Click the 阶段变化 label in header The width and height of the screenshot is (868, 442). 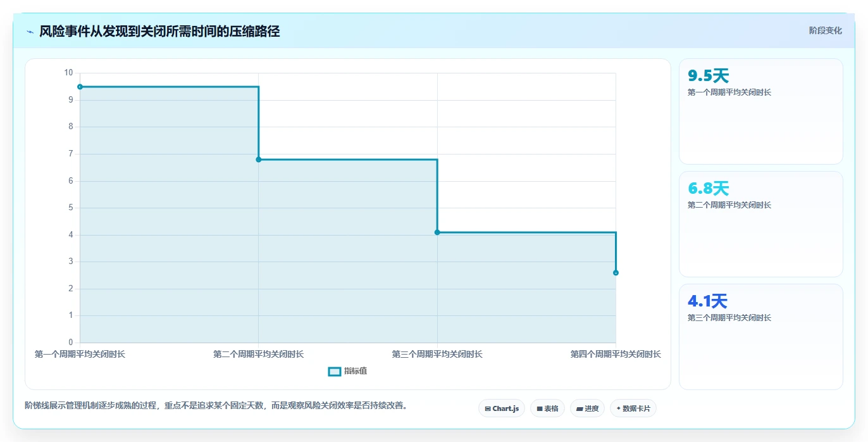click(825, 30)
